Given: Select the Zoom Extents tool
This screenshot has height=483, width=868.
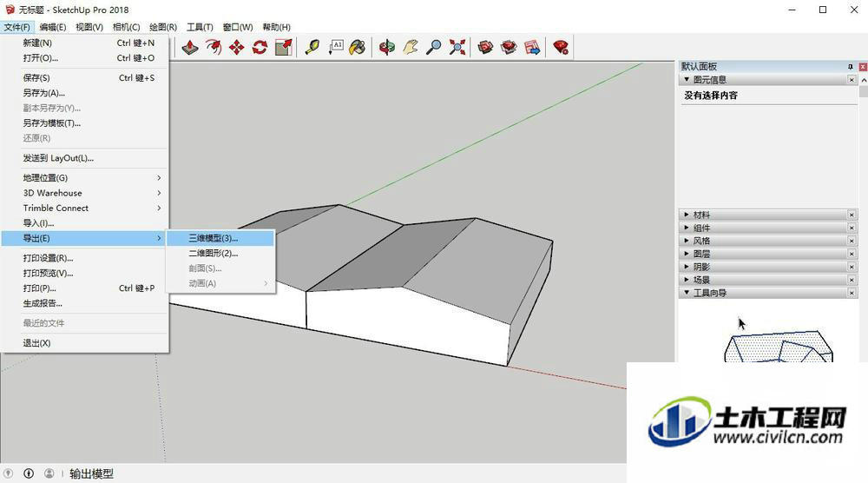Looking at the screenshot, I should tap(457, 47).
